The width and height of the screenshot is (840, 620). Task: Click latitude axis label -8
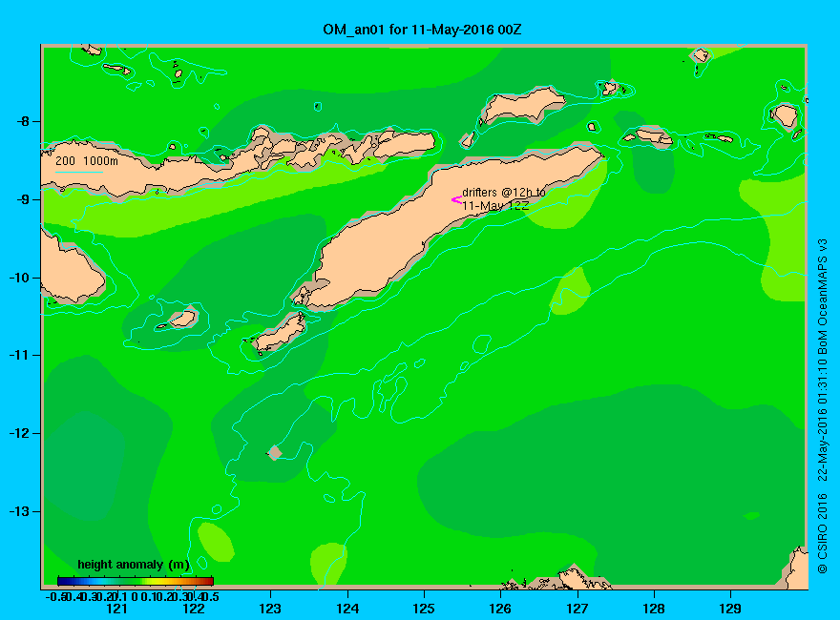click(x=23, y=121)
